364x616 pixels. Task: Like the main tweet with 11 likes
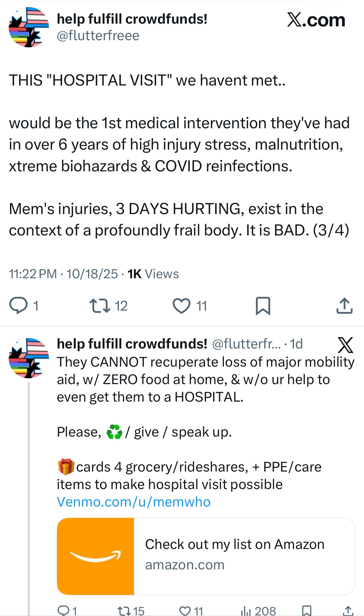[182, 306]
